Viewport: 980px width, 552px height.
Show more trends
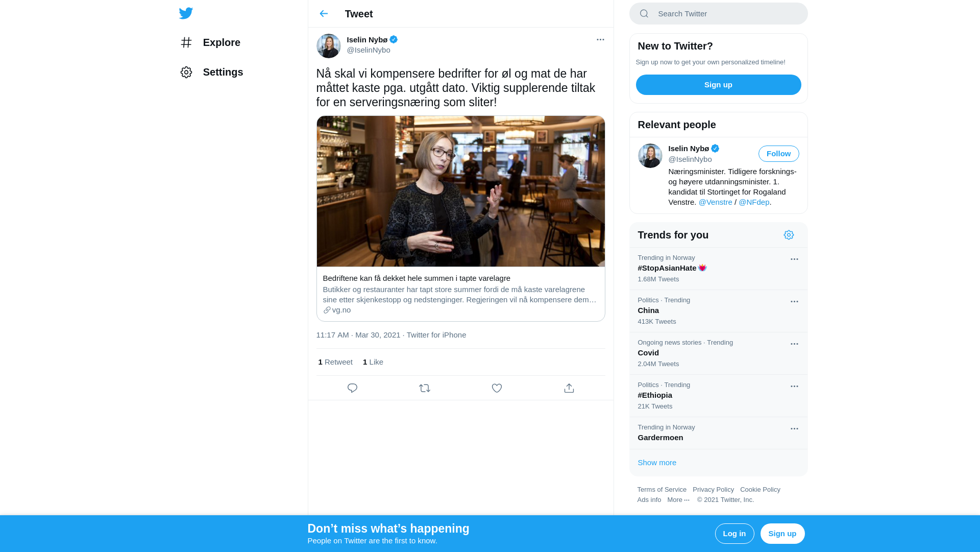click(657, 463)
